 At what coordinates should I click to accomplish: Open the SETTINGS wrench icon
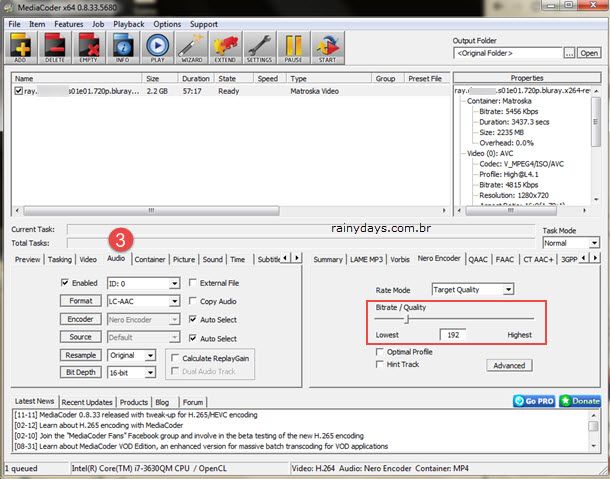pyautogui.click(x=259, y=47)
